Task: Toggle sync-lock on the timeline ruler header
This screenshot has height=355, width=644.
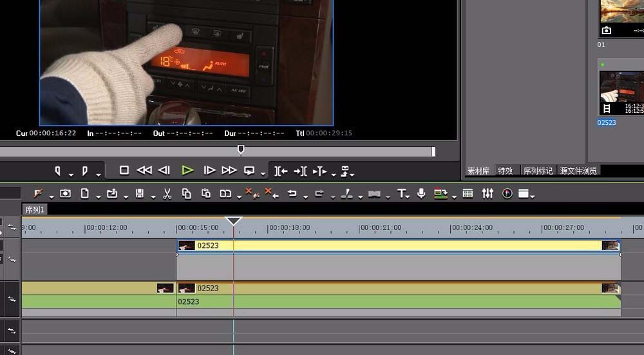Action: pyautogui.click(x=12, y=227)
